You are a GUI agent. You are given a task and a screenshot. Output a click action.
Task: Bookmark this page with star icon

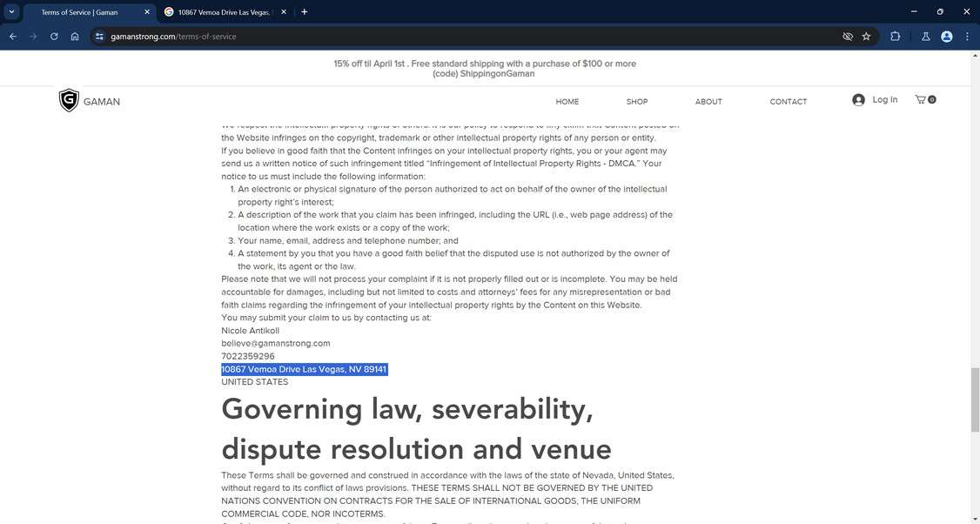(866, 37)
